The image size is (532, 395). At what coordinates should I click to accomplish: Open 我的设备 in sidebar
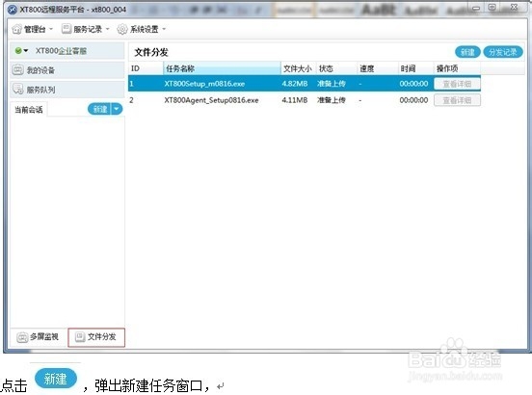point(67,70)
